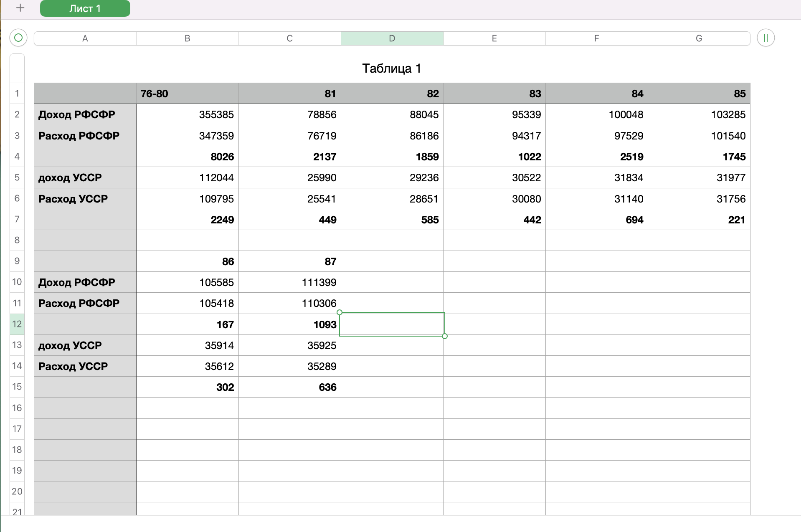Click the Таблица 1 table title

pyautogui.click(x=391, y=68)
